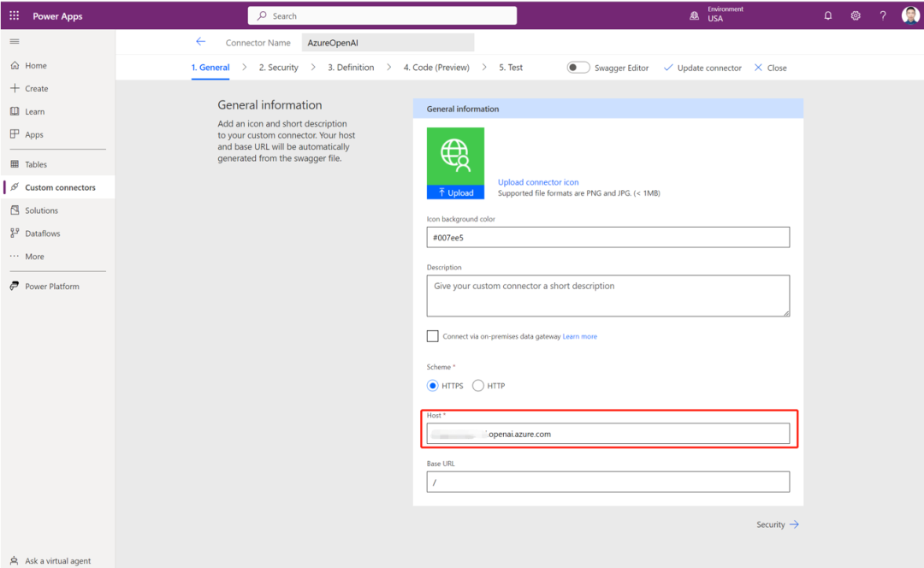Click the Create plus icon
The height and width of the screenshot is (568, 924).
pos(15,88)
